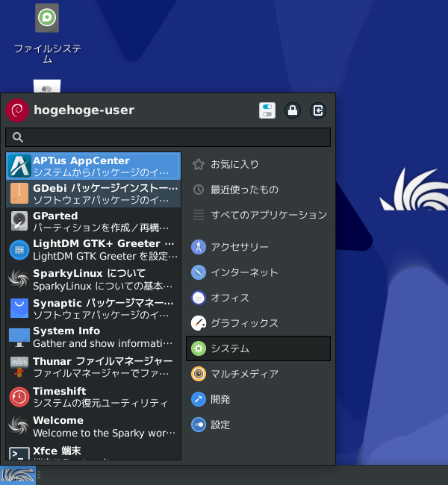
Task: Click the Sparky menu button on the panel
Action: tap(18, 475)
